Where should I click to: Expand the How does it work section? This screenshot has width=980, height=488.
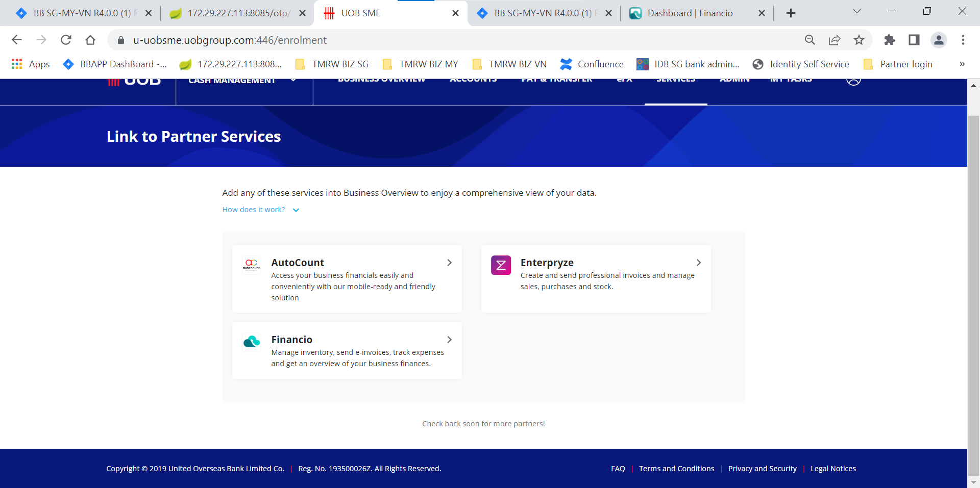click(261, 210)
